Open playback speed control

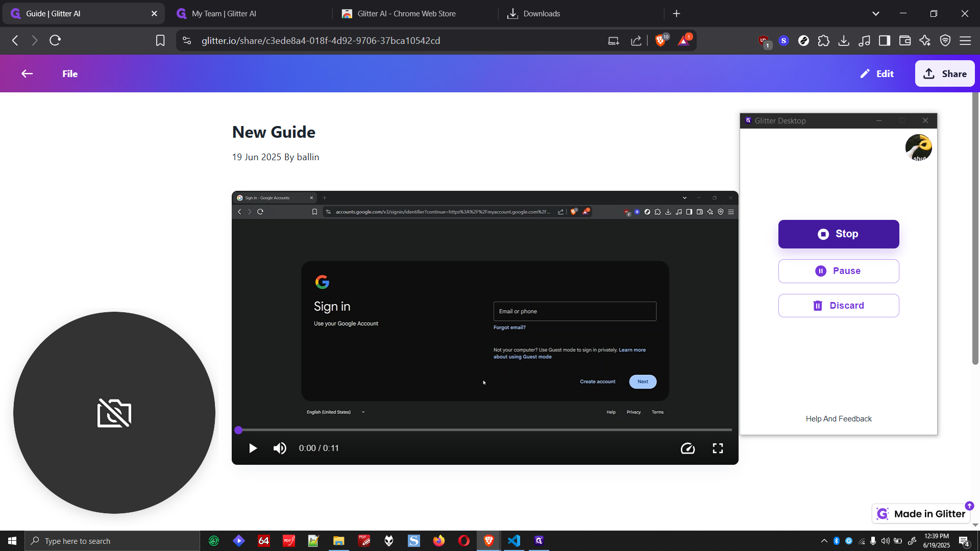tap(688, 448)
